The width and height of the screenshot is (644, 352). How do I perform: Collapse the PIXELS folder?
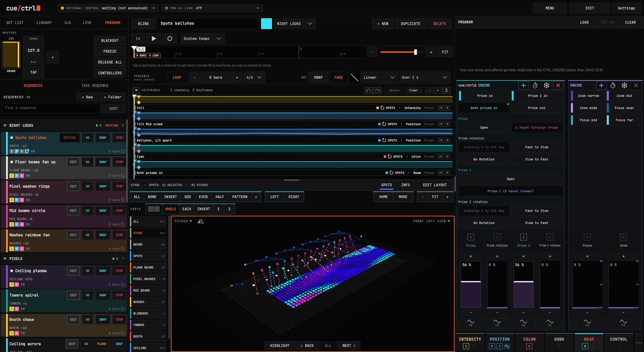(5, 258)
